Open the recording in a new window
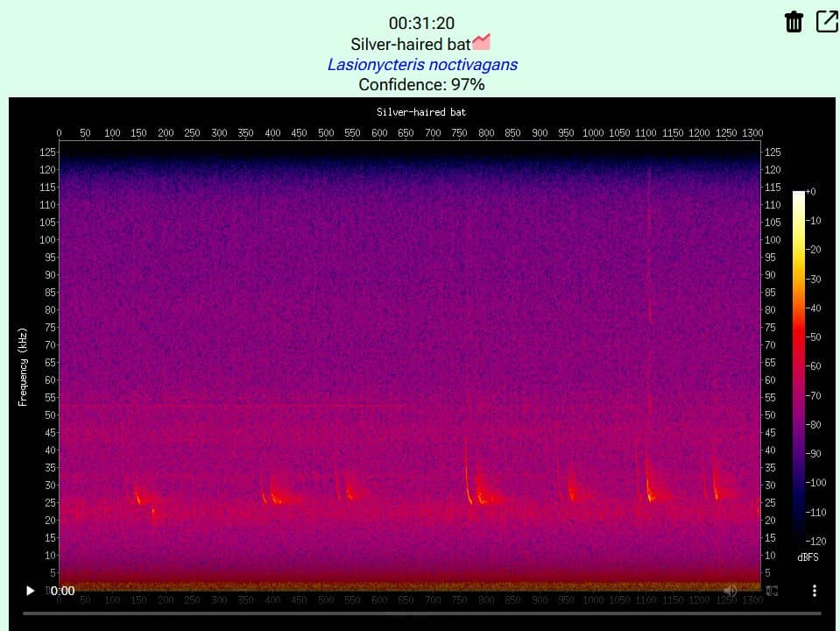 click(x=827, y=22)
